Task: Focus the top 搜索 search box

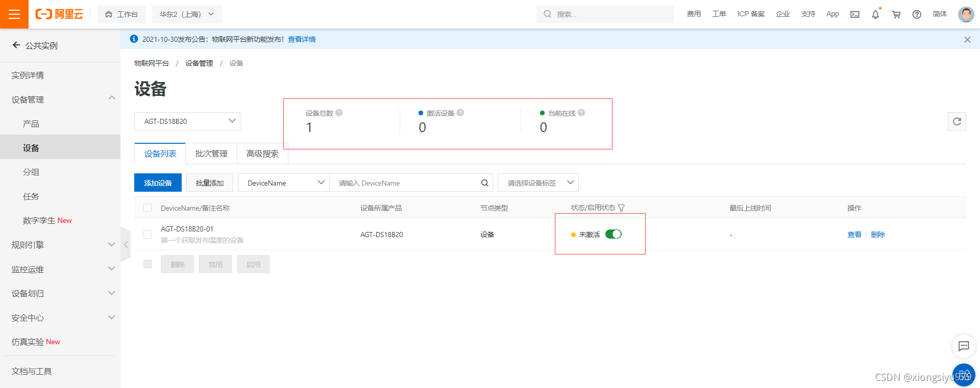Action: tap(605, 14)
